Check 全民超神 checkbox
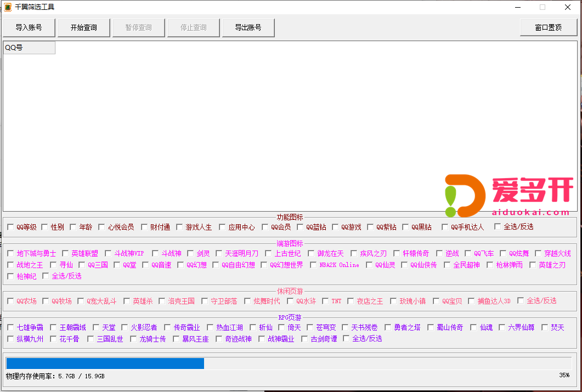 447,265
